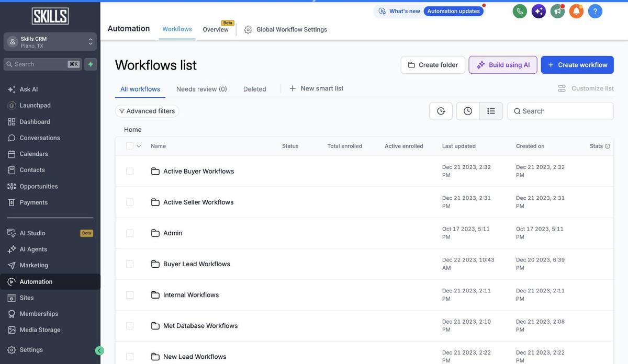Click the Admin folder icon
Screen dimensions: 628x364
(x=155, y=233)
